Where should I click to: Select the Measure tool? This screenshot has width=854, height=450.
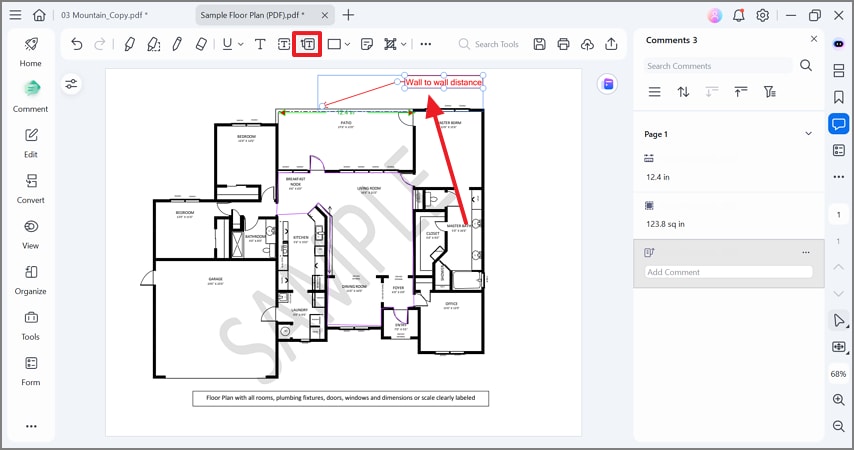(390, 44)
